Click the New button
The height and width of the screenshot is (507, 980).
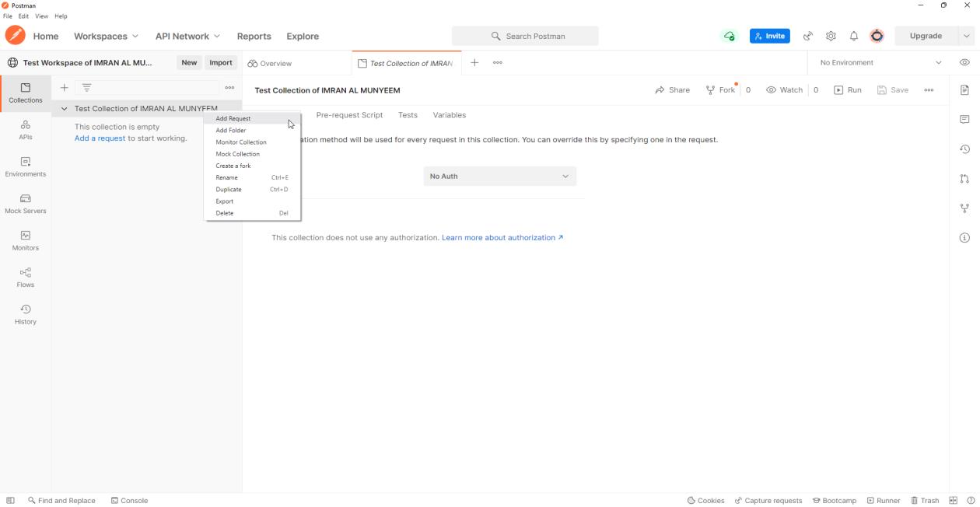[189, 62]
